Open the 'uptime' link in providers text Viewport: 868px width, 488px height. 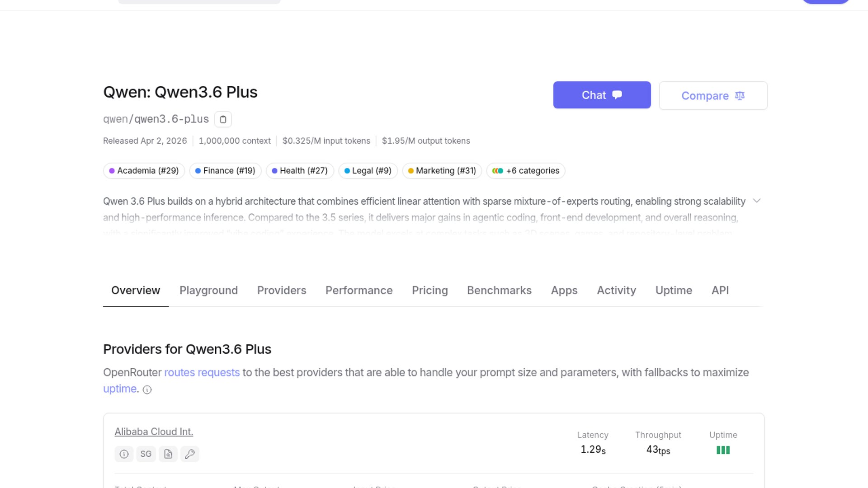point(120,389)
